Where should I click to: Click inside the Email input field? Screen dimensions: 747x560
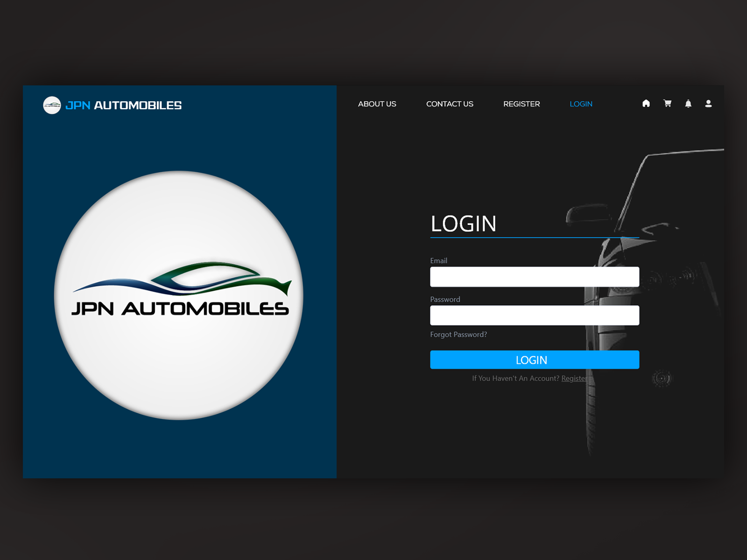point(534,276)
